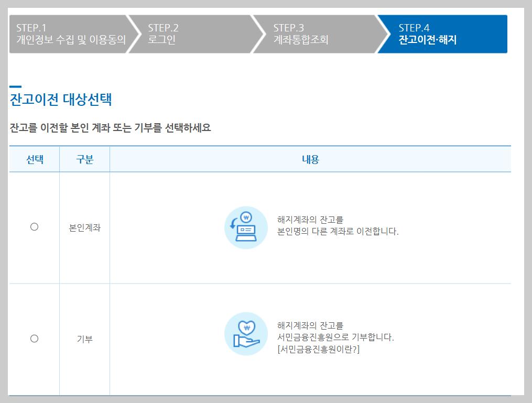Select the 본인계좌 radio button
Image resolution: width=532 pixels, height=403 pixels.
tap(34, 227)
